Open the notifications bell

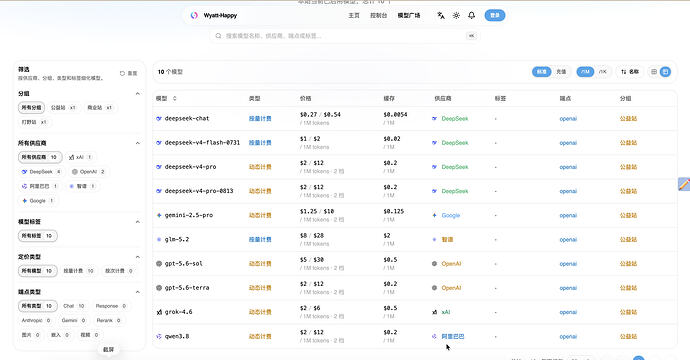tap(471, 15)
